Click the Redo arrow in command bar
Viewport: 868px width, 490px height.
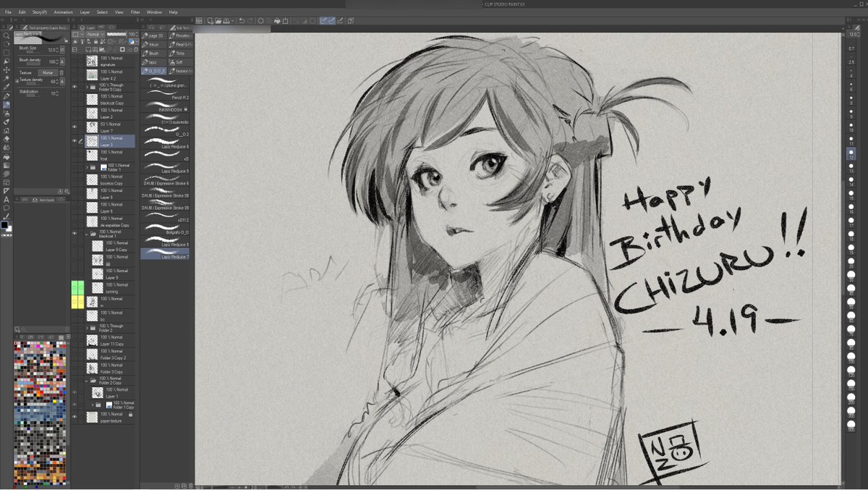[250, 21]
